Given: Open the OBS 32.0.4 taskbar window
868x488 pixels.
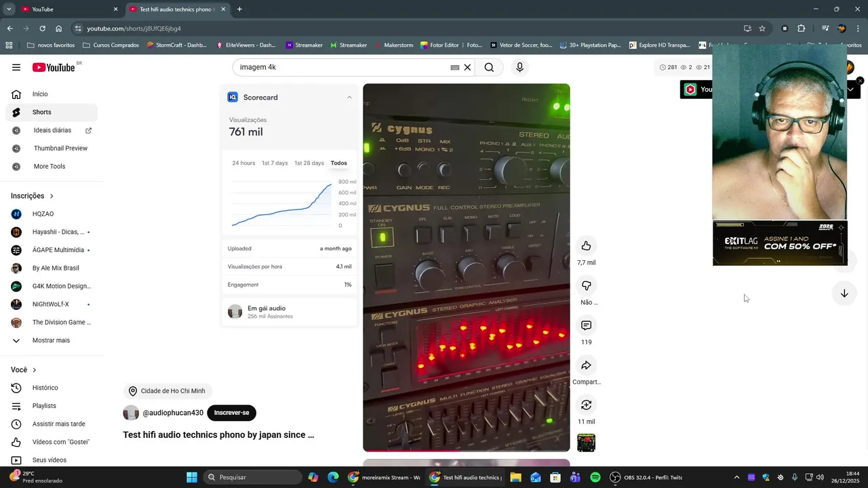Looking at the screenshot, I should (647, 477).
